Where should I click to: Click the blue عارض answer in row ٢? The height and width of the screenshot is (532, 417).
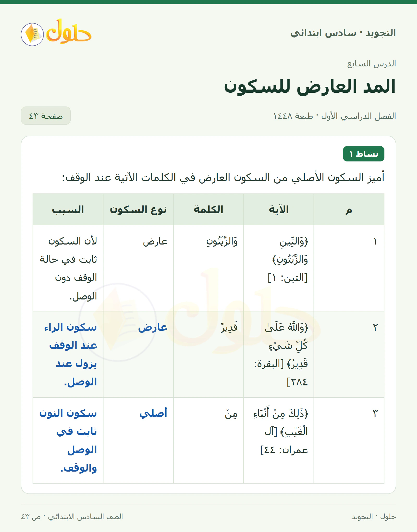tap(153, 327)
